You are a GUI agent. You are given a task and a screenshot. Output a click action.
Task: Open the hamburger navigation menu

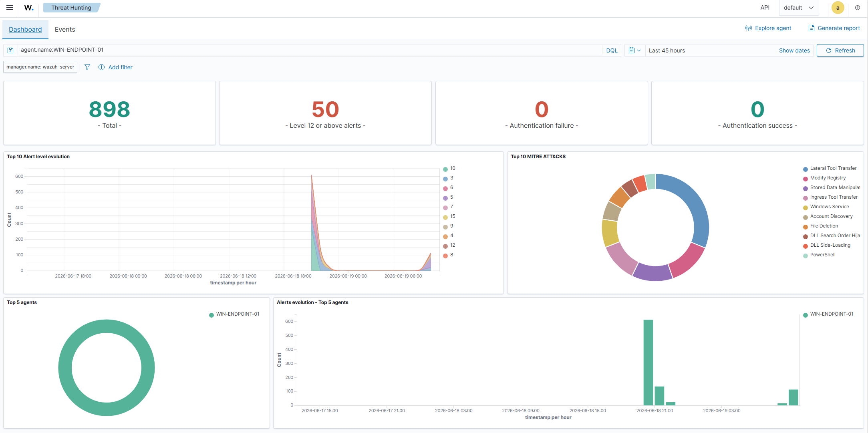pos(10,8)
